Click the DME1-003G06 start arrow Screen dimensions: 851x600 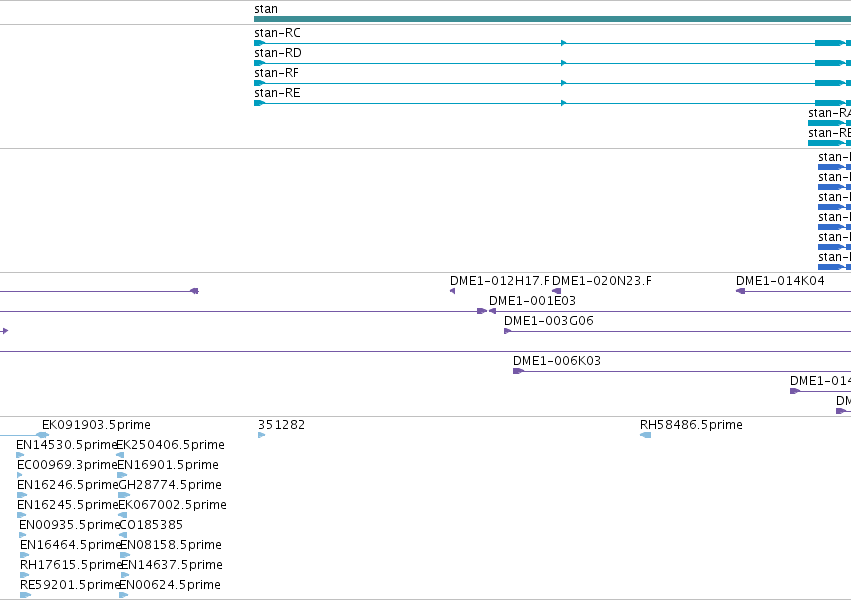508,331
